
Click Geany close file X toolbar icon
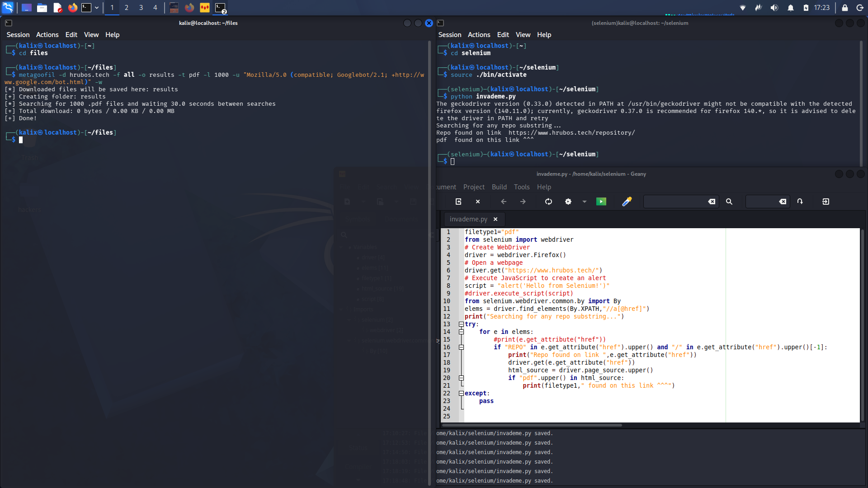478,202
